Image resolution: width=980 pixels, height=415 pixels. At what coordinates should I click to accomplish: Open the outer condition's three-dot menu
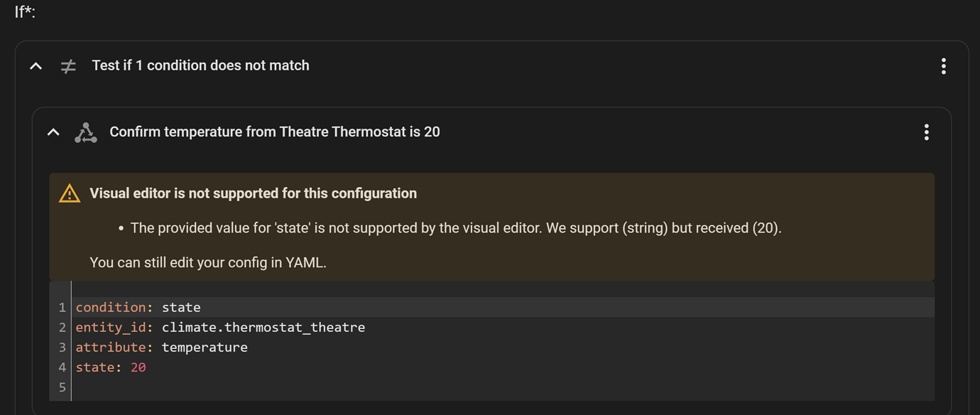tap(943, 66)
